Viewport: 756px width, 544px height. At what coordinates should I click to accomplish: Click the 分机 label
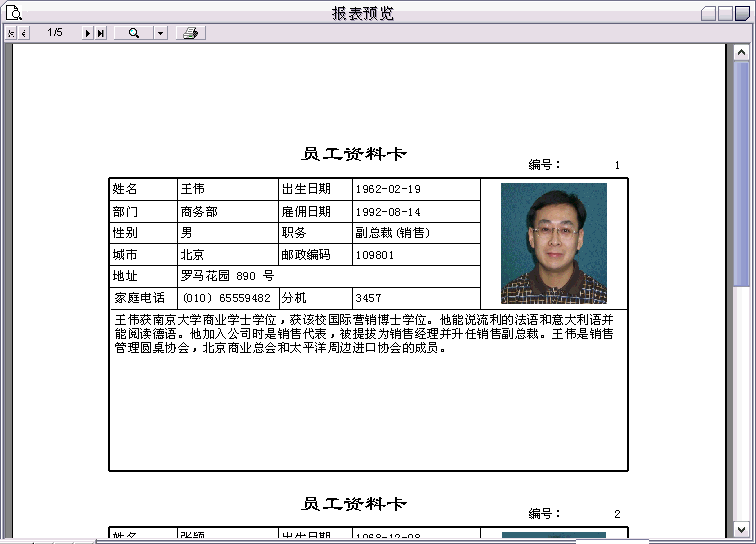click(x=294, y=298)
